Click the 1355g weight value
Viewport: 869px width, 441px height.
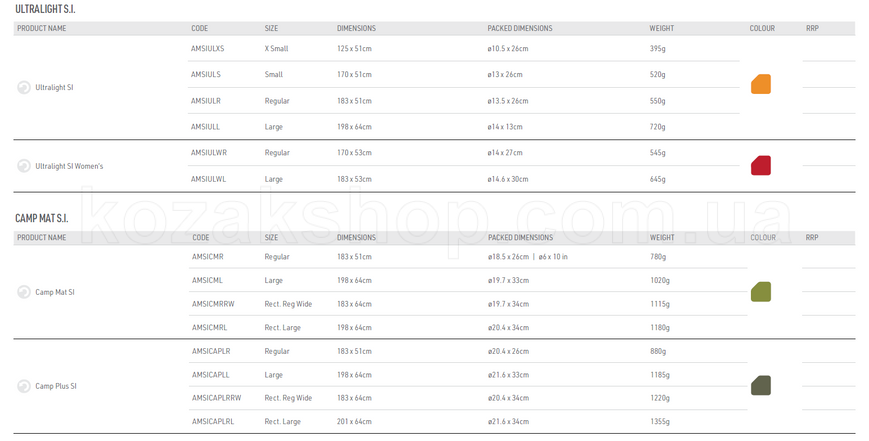pyautogui.click(x=660, y=422)
